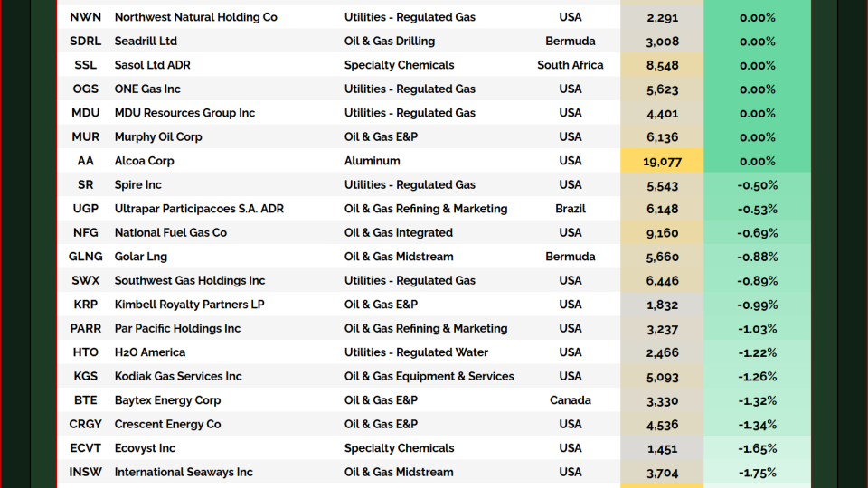The width and height of the screenshot is (868, 488).
Task: Click the MUR ticker symbol
Action: coord(85,137)
